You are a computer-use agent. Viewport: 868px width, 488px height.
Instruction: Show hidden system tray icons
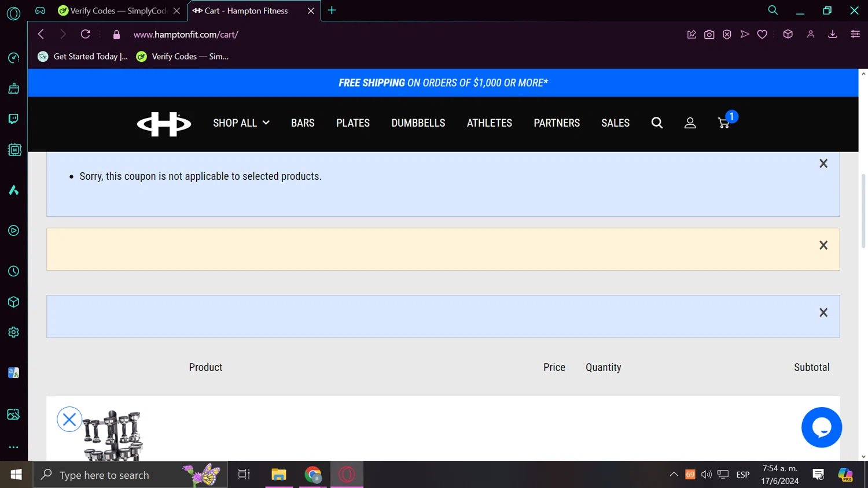click(x=674, y=475)
